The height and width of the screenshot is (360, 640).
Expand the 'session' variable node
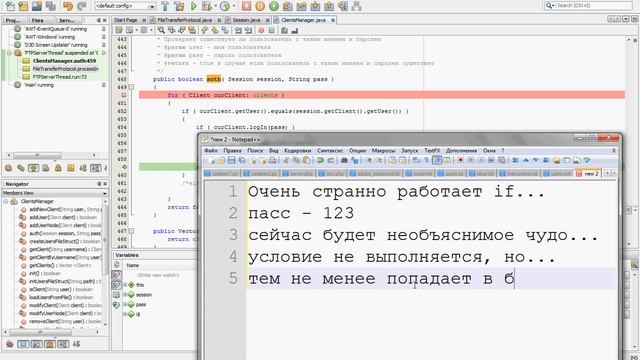coord(125,294)
